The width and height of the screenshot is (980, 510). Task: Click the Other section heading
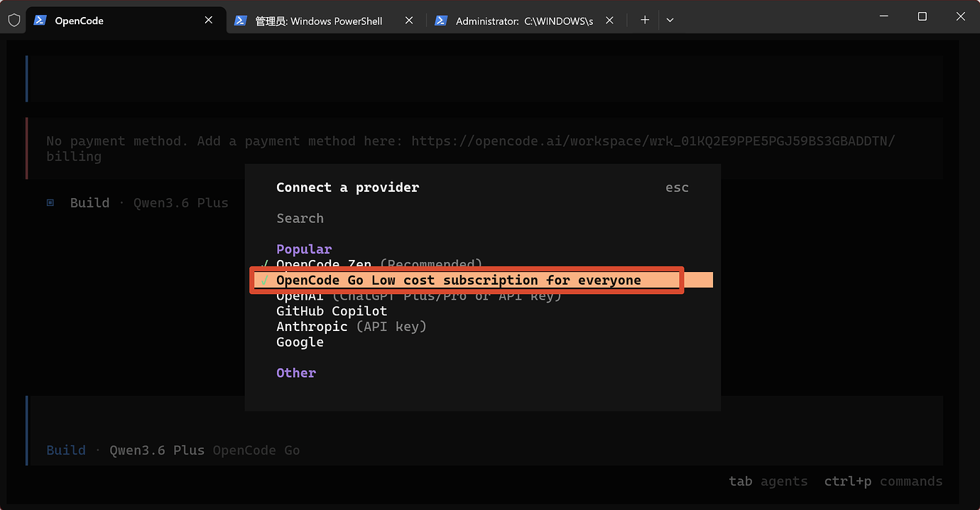tap(296, 373)
